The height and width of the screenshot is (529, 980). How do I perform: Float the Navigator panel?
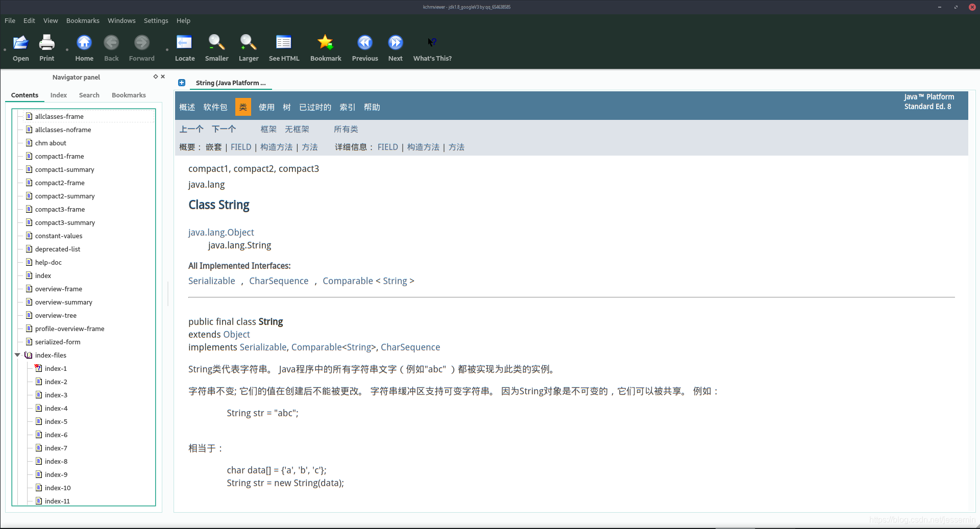point(156,77)
